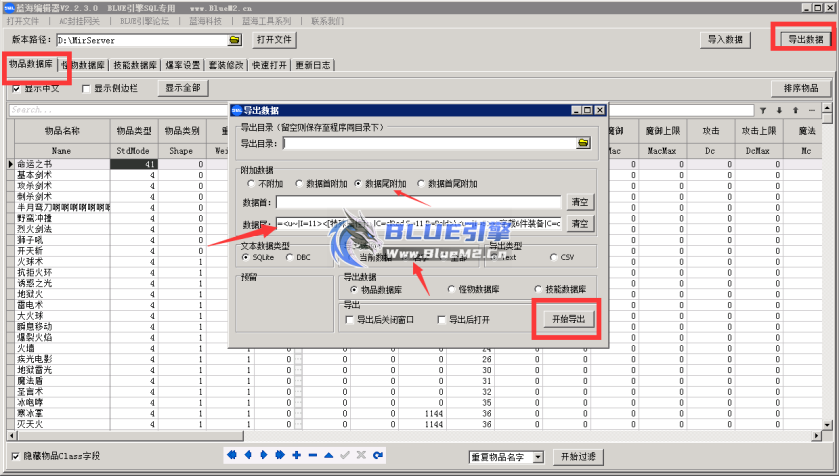The image size is (840, 476).
Task: Open the 重复物品名字 dropdown
Action: 537,457
